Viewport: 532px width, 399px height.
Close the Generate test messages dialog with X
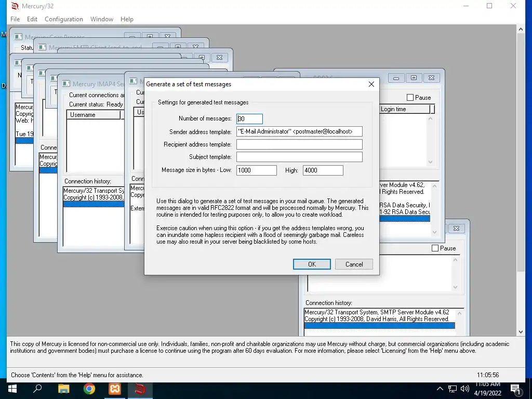(371, 84)
